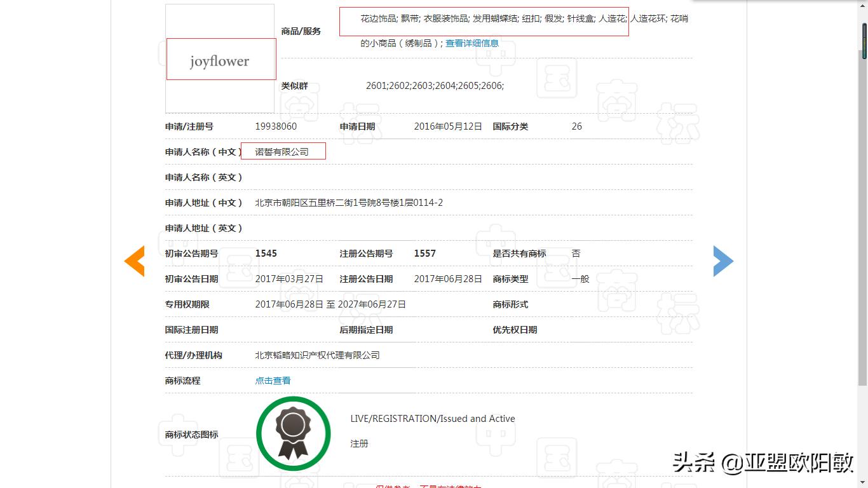868x488 pixels.
Task: Open the 查看详细信息 link
Action: (471, 43)
